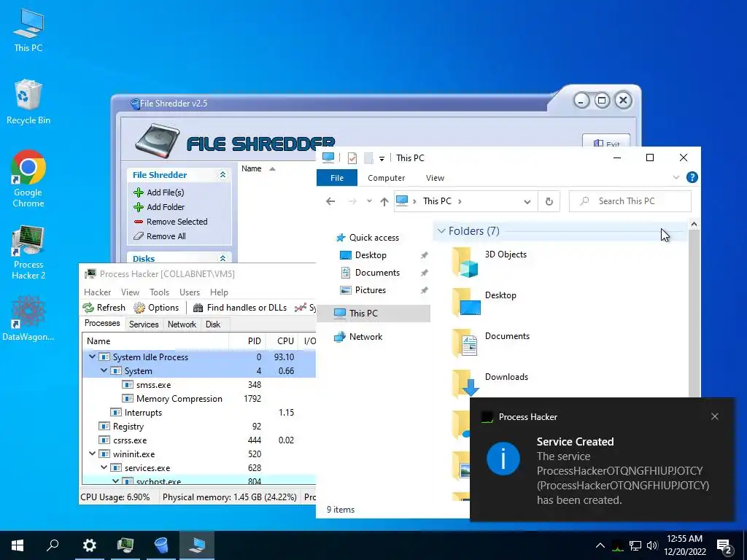The width and height of the screenshot is (747, 560).
Task: Click Process Hacker taskbar button
Action: click(x=125, y=545)
